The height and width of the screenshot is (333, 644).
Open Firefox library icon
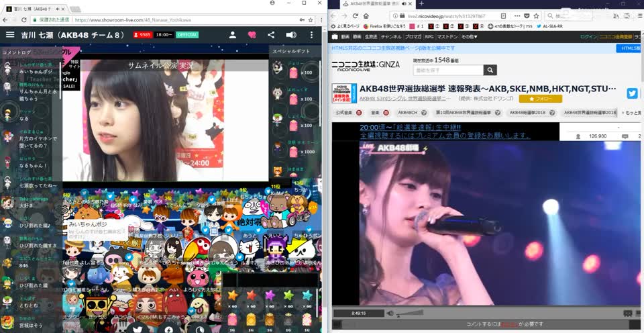pos(615,16)
